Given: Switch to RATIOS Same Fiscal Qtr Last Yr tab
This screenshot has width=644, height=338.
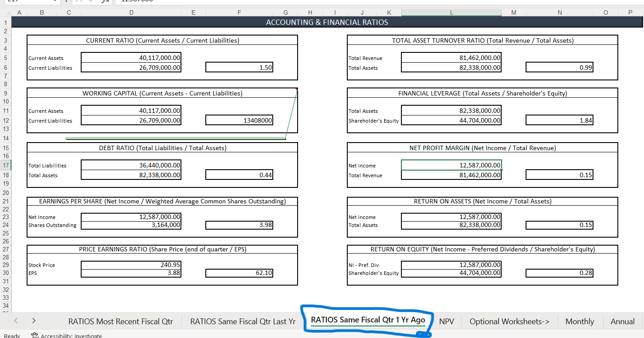Looking at the screenshot, I should coord(243,321).
